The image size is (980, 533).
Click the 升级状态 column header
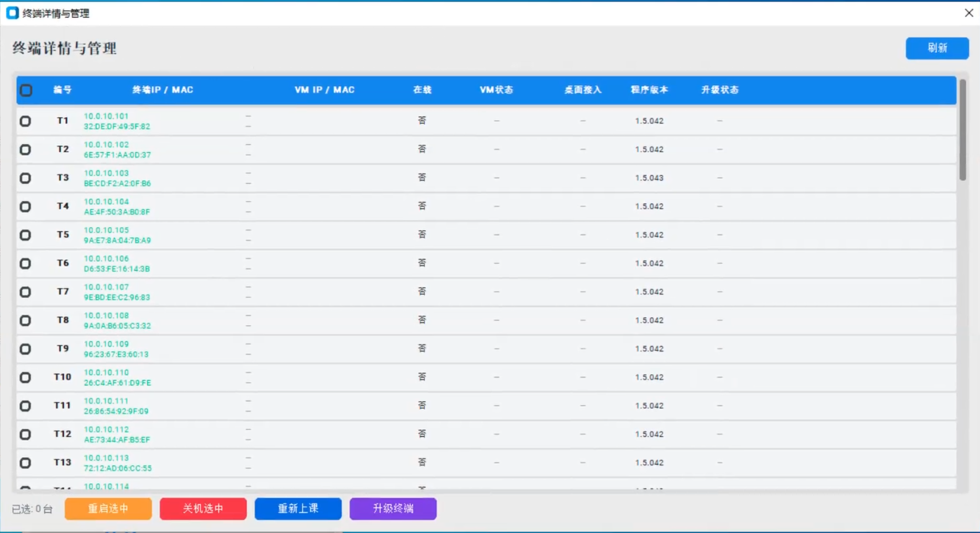click(719, 90)
